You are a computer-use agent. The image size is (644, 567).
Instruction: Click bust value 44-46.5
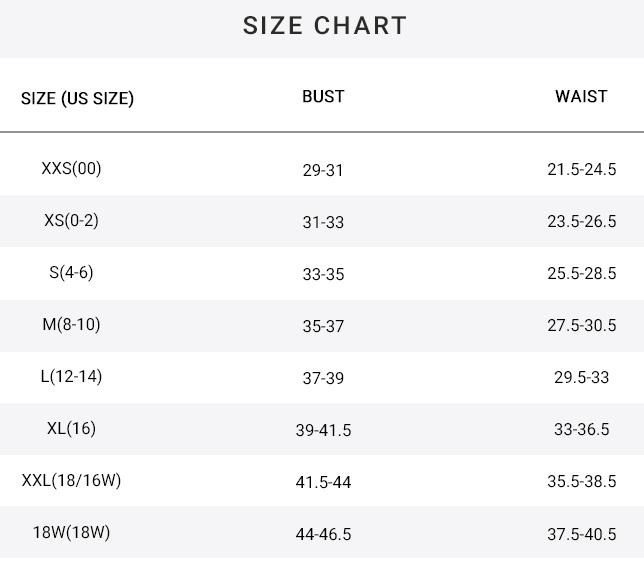click(x=323, y=534)
